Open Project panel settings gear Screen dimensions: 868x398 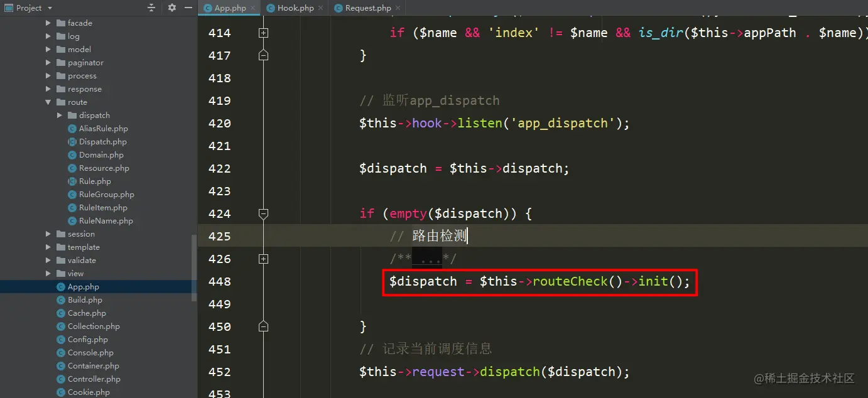[x=172, y=8]
